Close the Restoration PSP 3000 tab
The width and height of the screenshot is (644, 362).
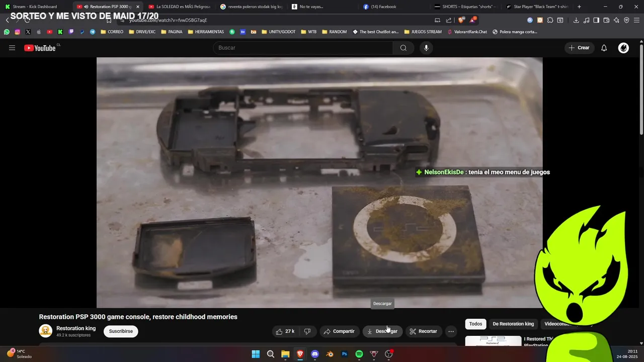click(x=138, y=7)
